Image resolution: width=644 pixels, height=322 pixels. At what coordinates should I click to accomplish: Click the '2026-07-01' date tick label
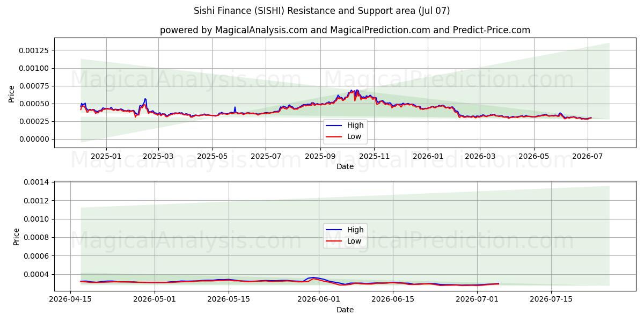pyautogui.click(x=477, y=299)
